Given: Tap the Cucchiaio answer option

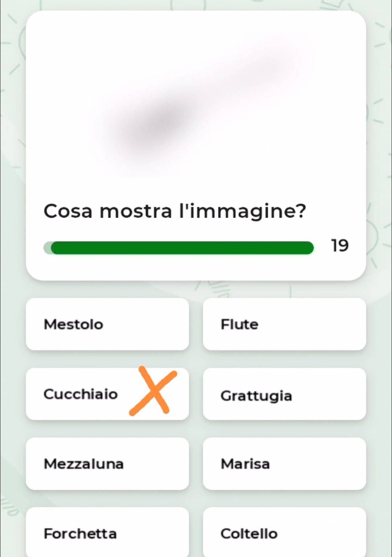Looking at the screenshot, I should coord(107,394).
